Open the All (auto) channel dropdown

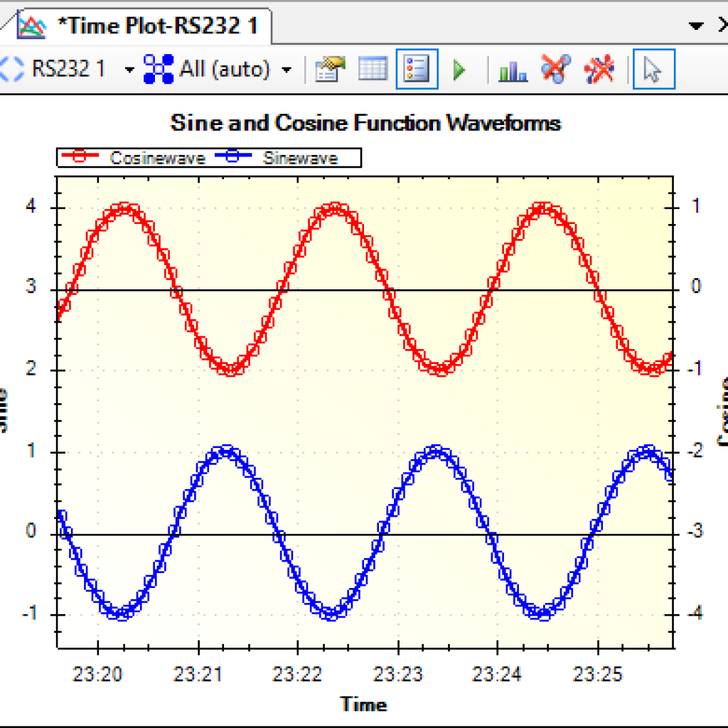287,69
